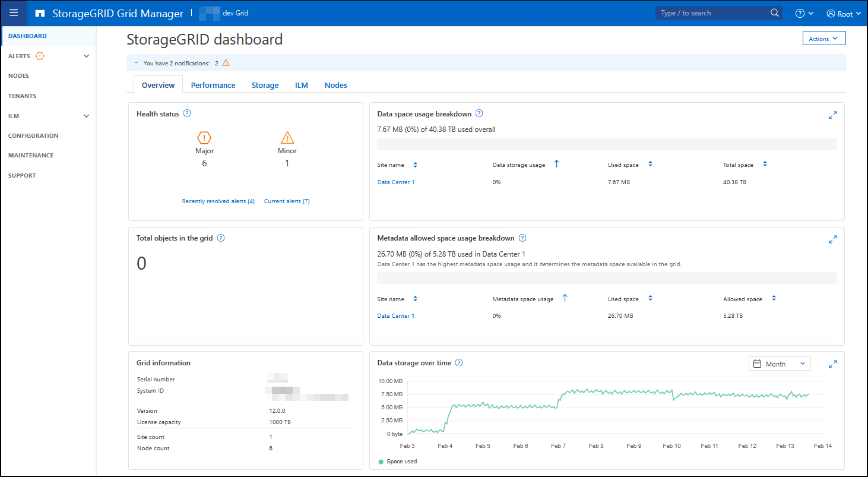Click the 7.67 MB used space cell
868x477 pixels.
coord(619,182)
